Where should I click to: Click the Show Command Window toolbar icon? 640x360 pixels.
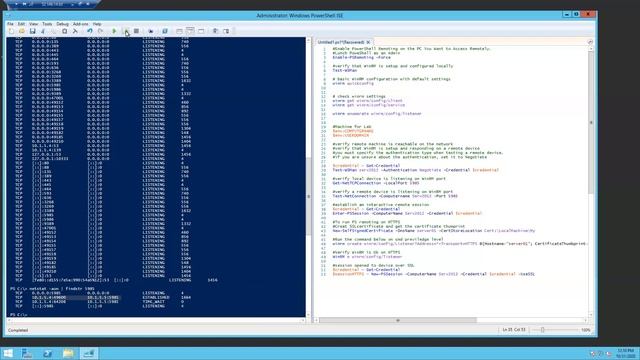[215, 31]
